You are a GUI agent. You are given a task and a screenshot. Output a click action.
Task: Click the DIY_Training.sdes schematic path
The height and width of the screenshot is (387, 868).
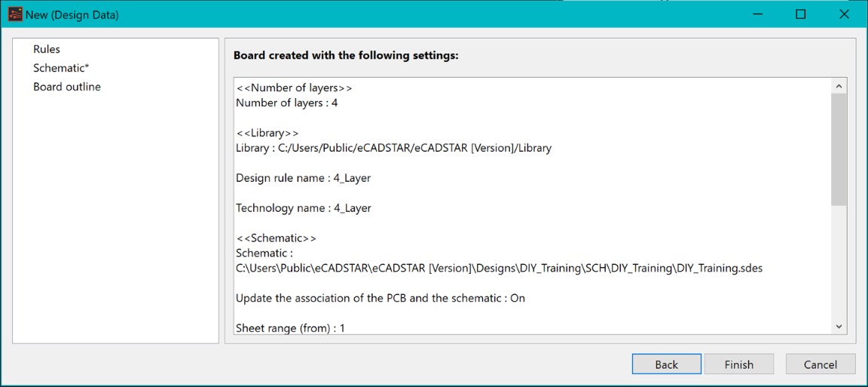[x=500, y=269]
